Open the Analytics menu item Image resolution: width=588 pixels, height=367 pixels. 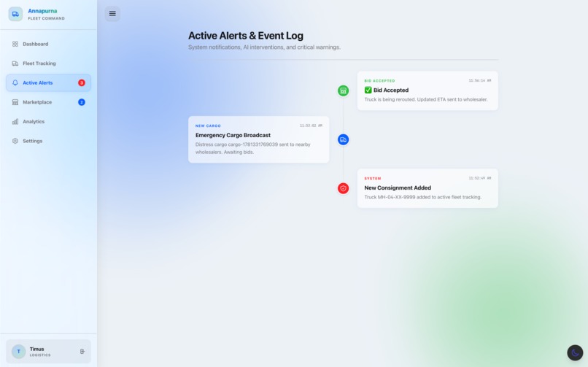click(x=48, y=121)
